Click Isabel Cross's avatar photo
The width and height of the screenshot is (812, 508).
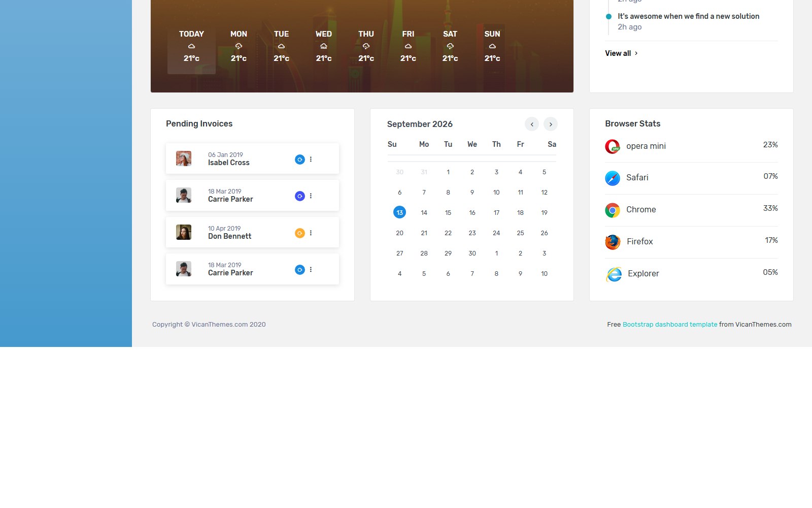(x=184, y=158)
